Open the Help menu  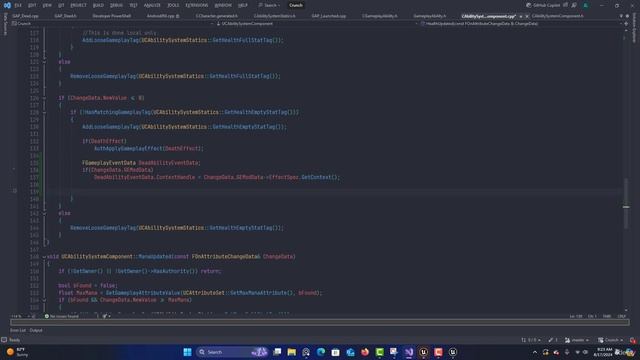(242, 5)
